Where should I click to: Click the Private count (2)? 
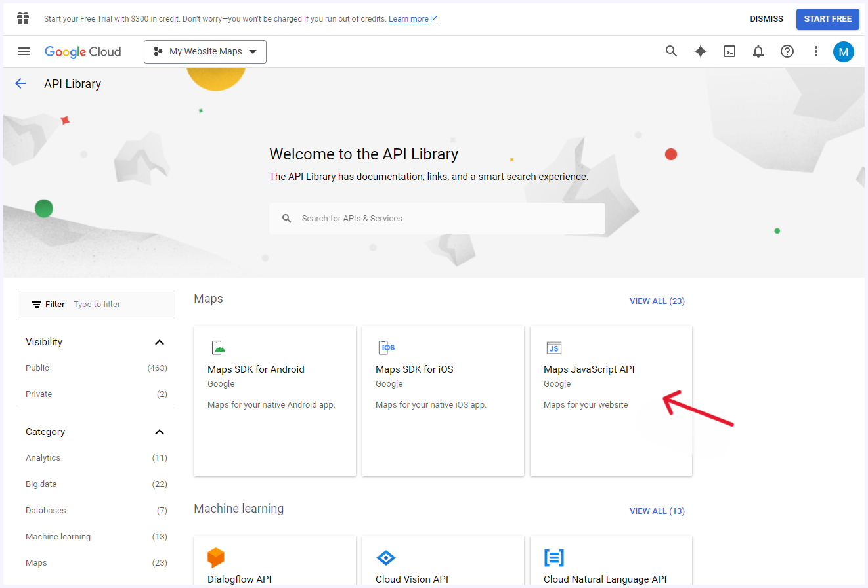[162, 394]
